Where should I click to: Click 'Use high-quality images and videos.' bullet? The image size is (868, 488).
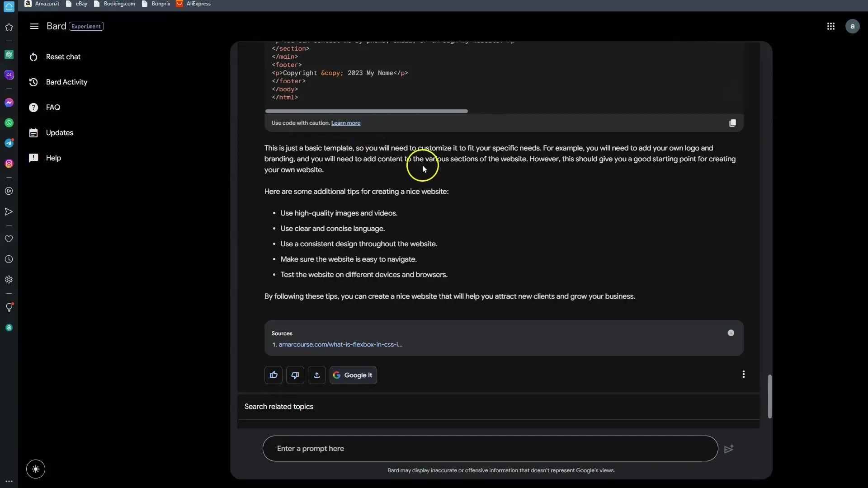(339, 213)
